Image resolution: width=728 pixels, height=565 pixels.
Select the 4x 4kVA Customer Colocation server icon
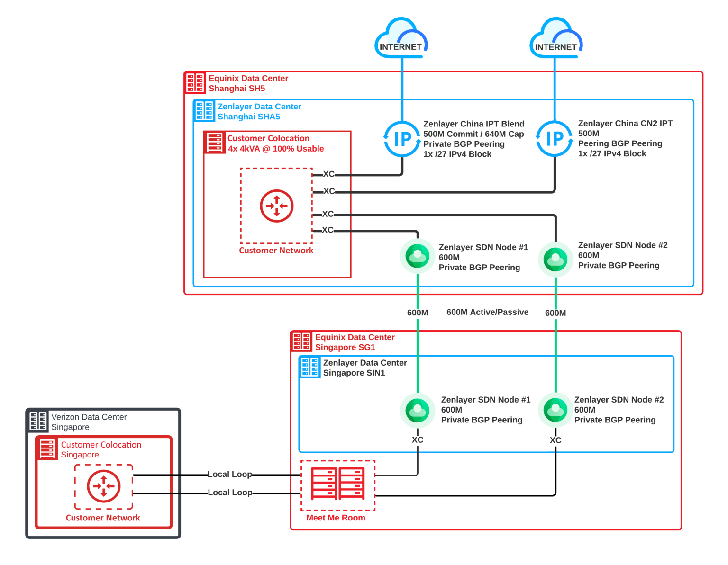(215, 143)
